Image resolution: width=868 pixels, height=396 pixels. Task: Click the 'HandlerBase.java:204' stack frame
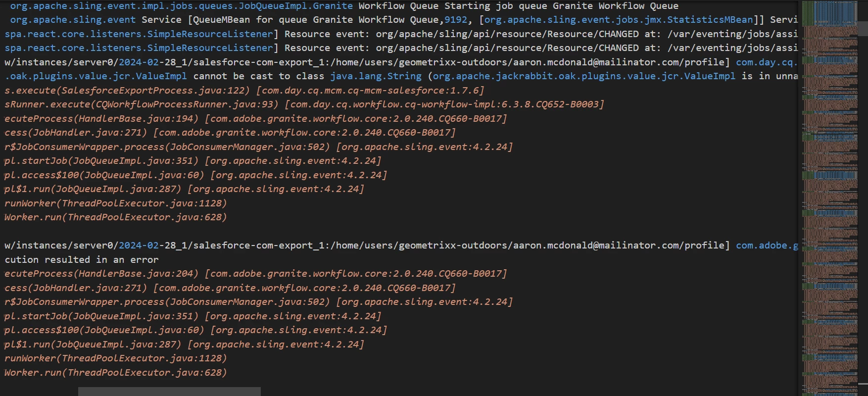[x=136, y=274]
